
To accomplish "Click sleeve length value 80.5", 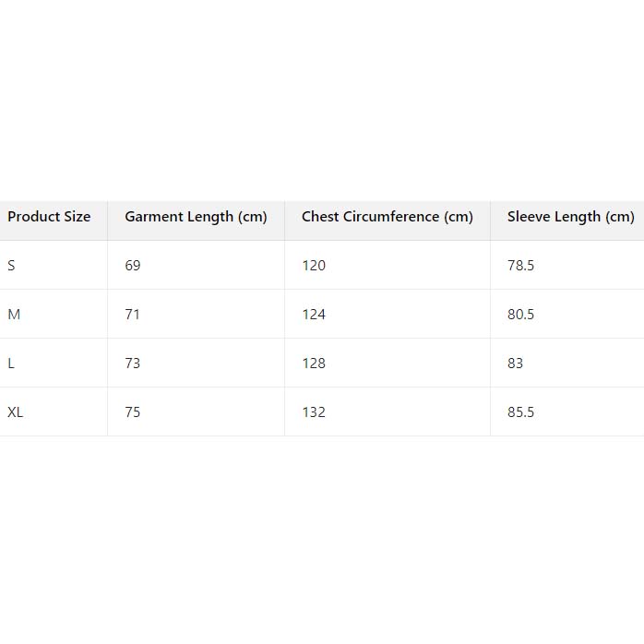I will 520,315.
